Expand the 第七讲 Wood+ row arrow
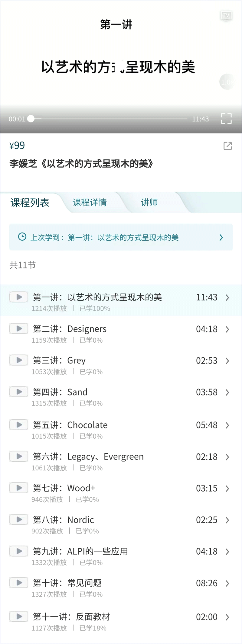 pyautogui.click(x=227, y=489)
